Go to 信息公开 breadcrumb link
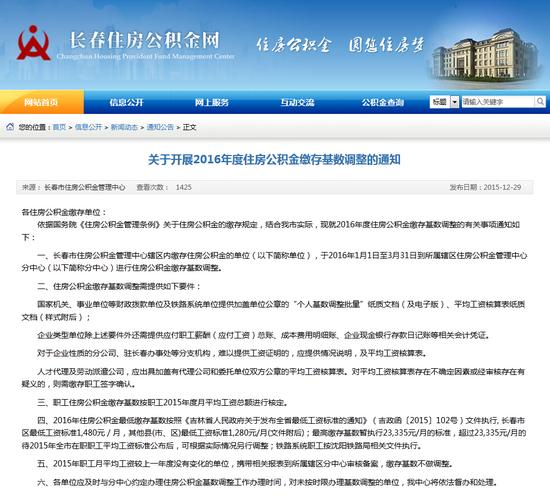The height and width of the screenshot is (499, 550). 88,127
